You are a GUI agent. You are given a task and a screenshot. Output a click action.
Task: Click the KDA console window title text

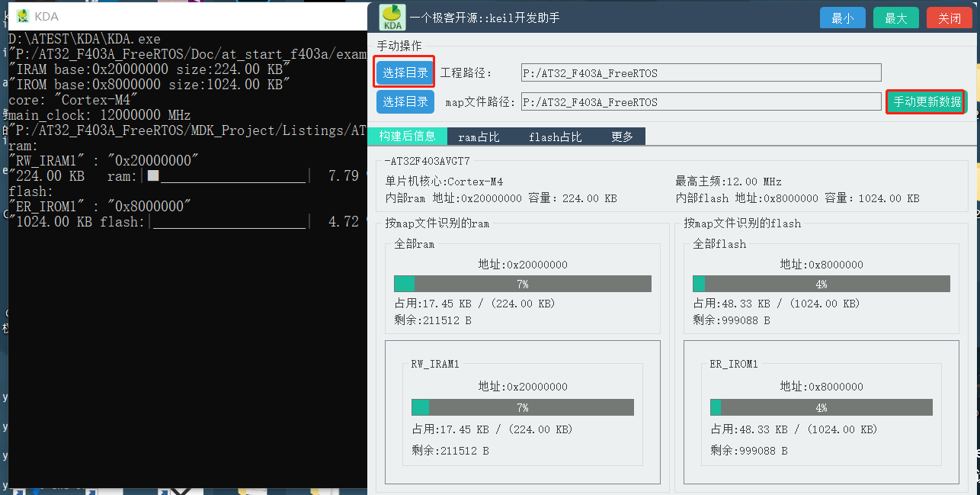[46, 17]
